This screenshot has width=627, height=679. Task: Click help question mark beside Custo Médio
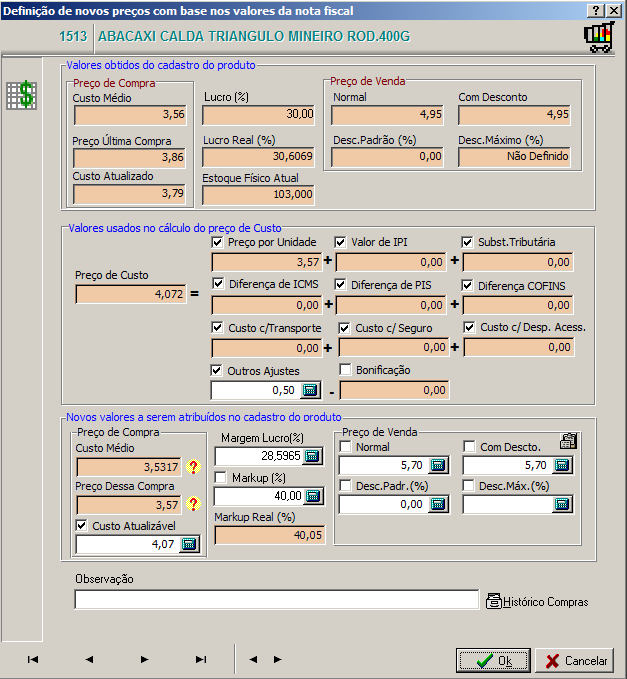193,467
